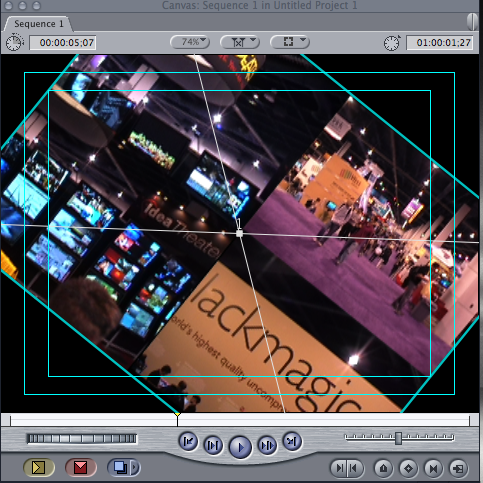The image size is (483, 483).
Task: Click the timecode duration field 00:00:05;07
Action: (63, 43)
